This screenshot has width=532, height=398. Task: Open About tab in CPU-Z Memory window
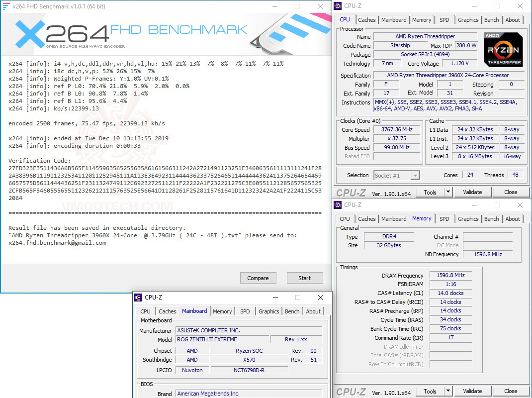pos(512,219)
